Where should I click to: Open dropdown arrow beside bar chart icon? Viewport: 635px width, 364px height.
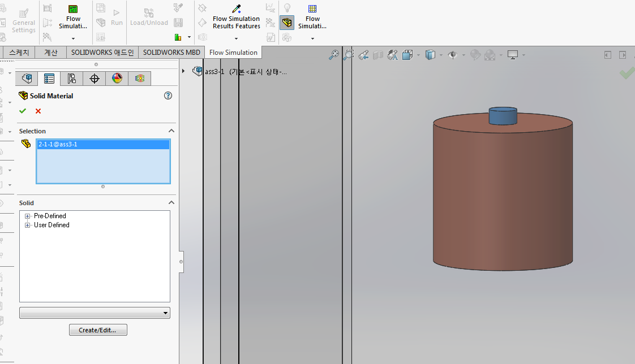(189, 37)
